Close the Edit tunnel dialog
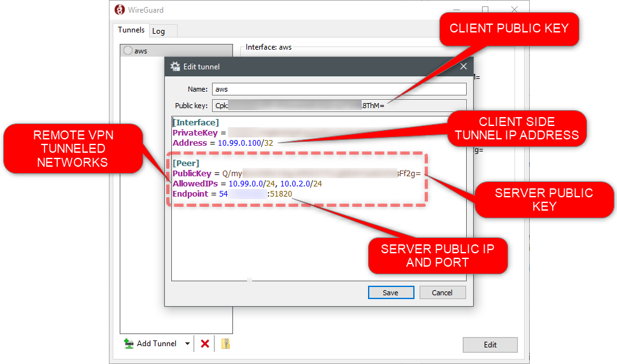 (464, 66)
